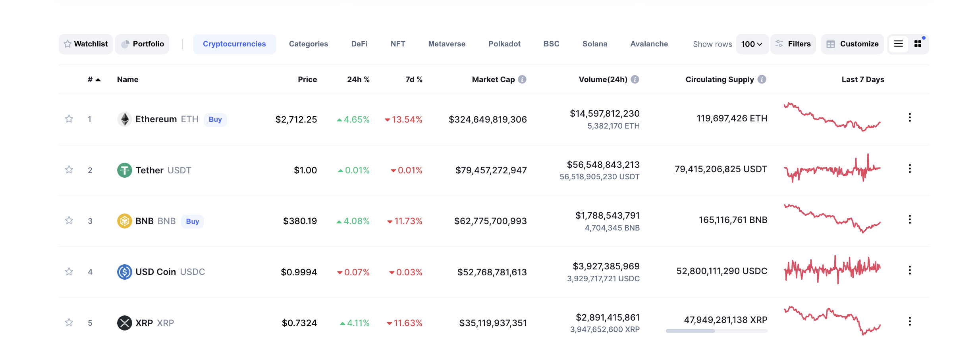Open Market Cap info tooltip icon
The height and width of the screenshot is (342, 980).
pos(522,79)
